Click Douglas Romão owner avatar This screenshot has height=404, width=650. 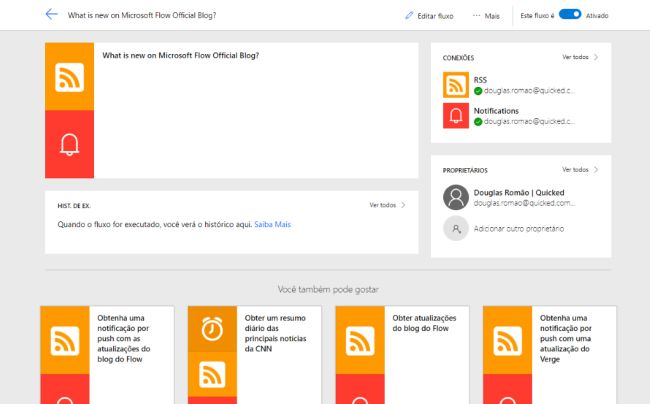click(x=456, y=197)
